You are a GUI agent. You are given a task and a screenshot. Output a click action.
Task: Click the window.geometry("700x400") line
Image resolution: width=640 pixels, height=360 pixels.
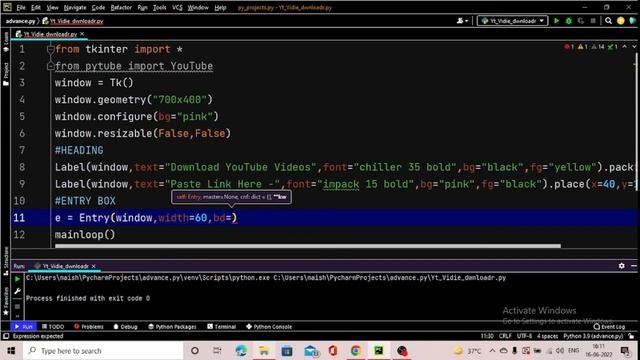tap(134, 100)
